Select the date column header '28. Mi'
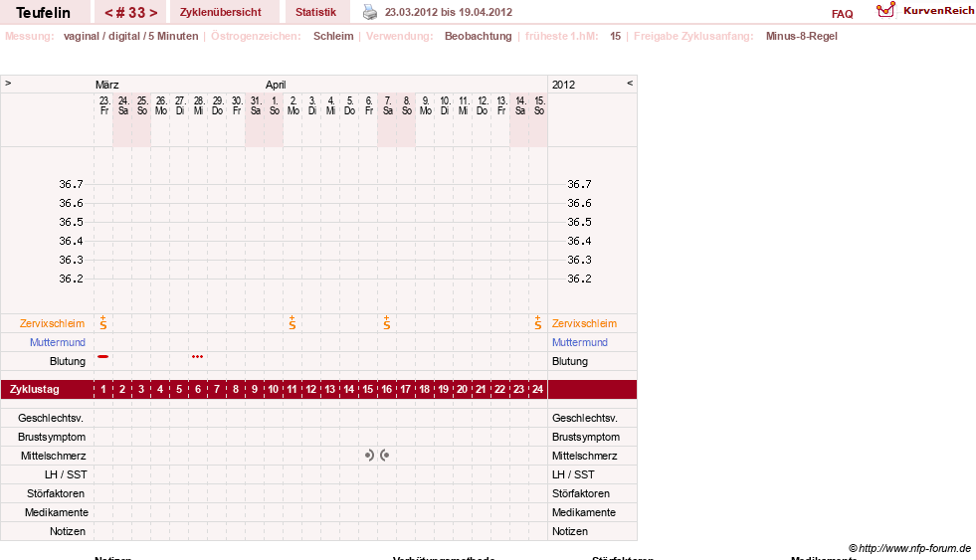 tap(199, 105)
